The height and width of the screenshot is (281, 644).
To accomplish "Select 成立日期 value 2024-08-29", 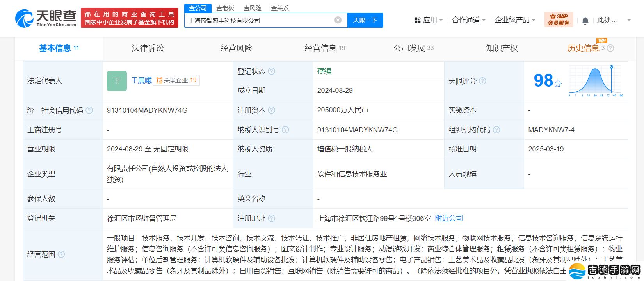I will [335, 91].
